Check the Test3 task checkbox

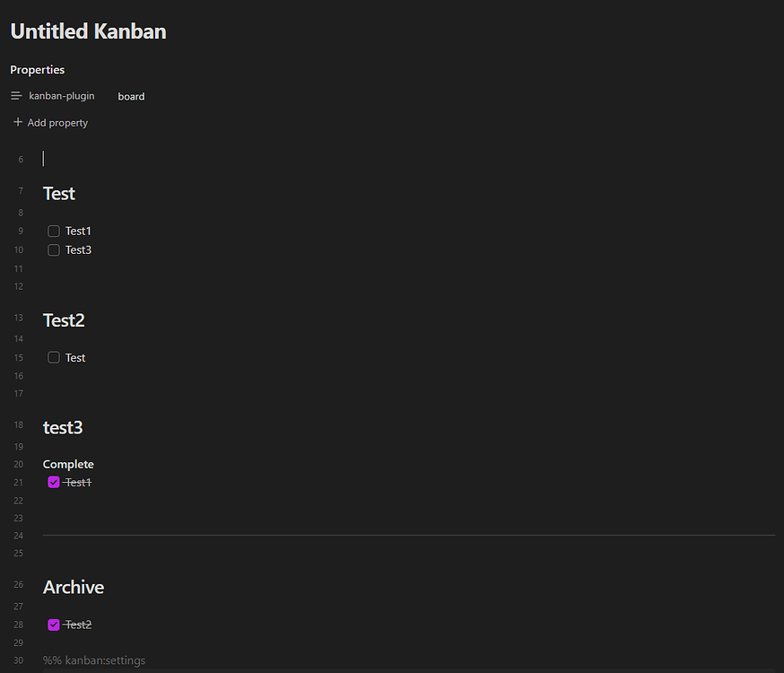point(53,249)
